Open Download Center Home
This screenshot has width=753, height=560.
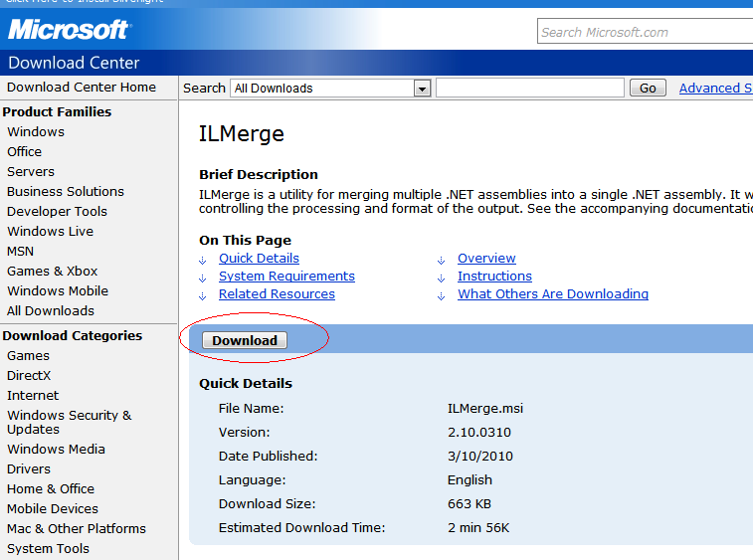pos(82,87)
